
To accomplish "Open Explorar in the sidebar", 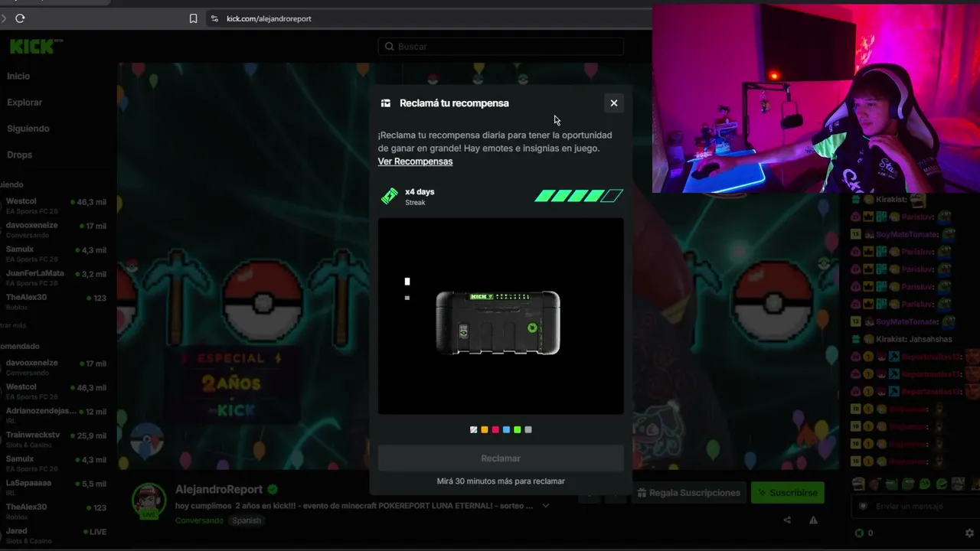I will point(24,103).
